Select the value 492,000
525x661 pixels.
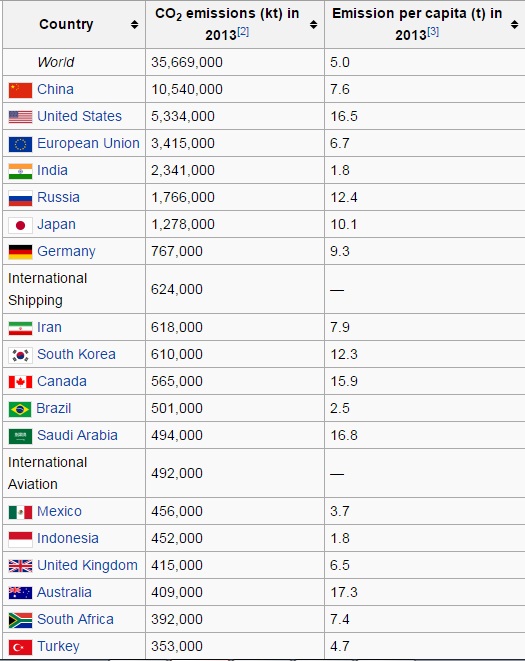(177, 473)
